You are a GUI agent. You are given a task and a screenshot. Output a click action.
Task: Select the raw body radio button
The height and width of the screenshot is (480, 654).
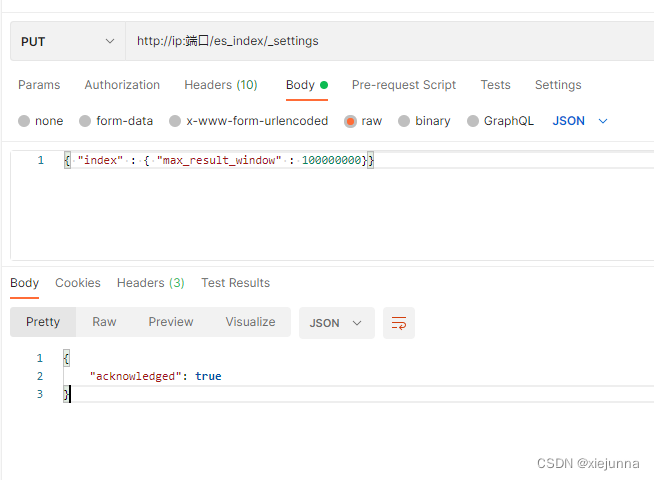(350, 121)
